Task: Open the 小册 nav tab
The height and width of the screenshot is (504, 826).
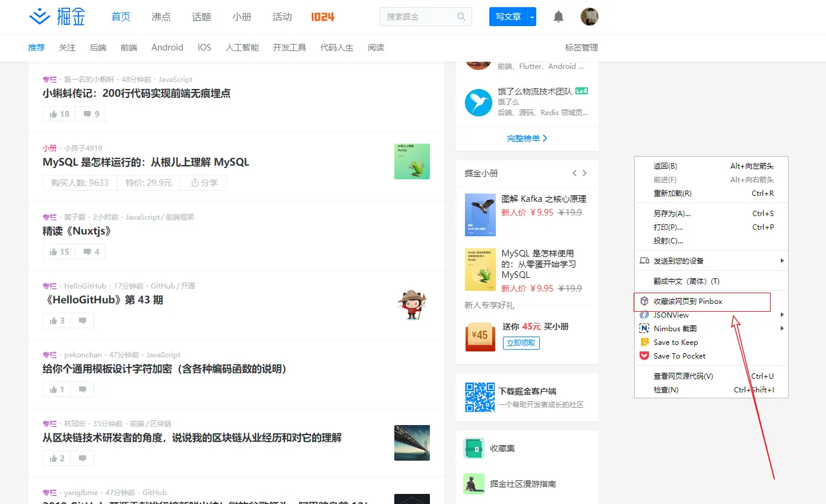Action: coord(242,17)
